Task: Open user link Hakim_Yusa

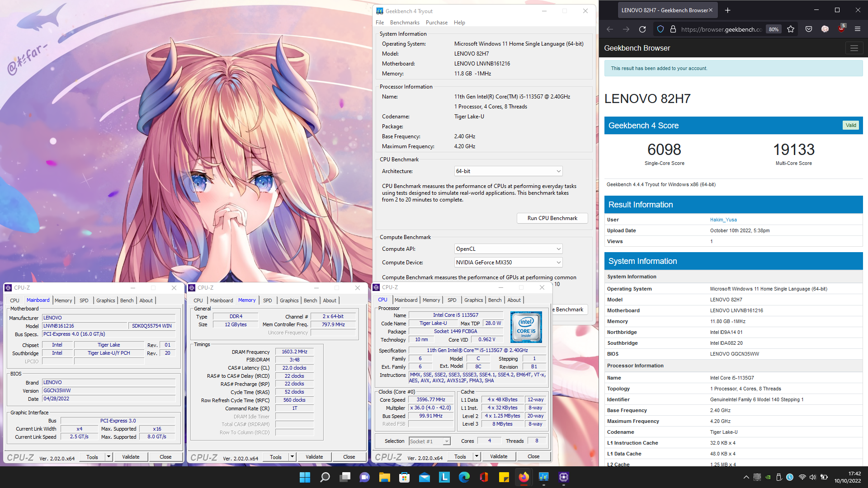Action: (723, 220)
